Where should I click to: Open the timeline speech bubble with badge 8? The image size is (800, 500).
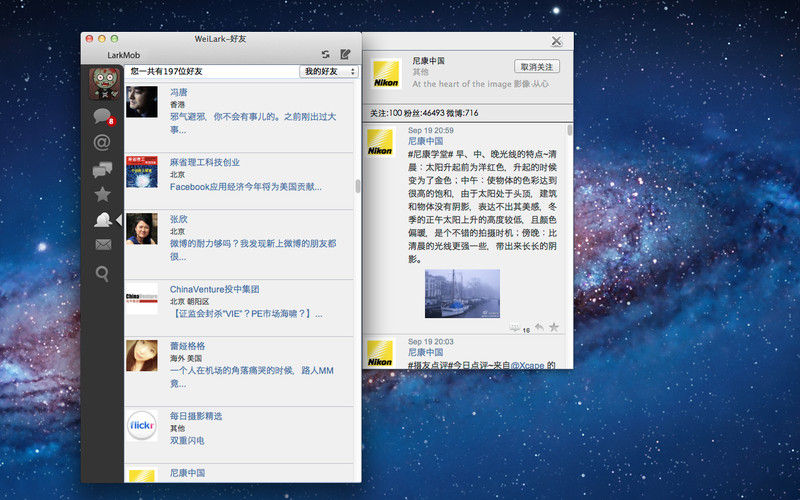(104, 117)
